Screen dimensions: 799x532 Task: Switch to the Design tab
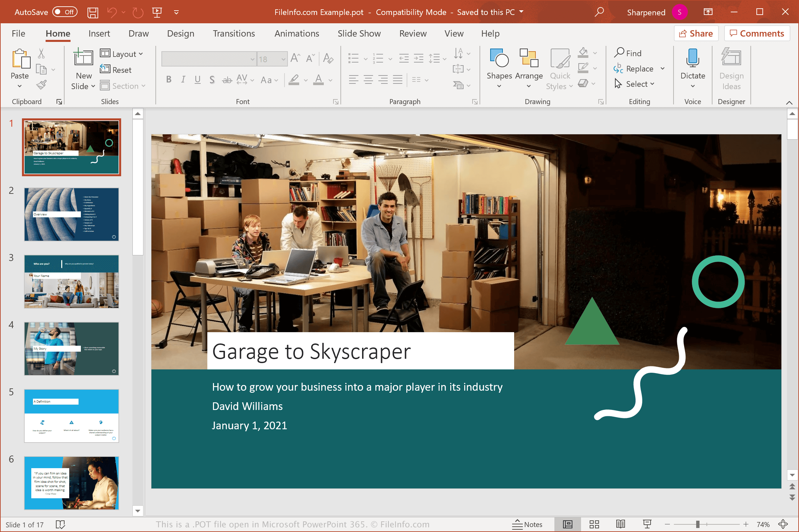[x=180, y=34]
